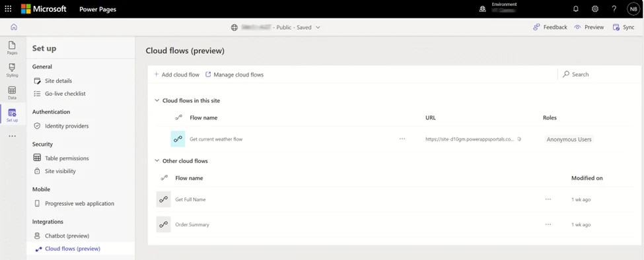Go to the Home icon
The width and height of the screenshot is (644, 260).
(x=14, y=27)
